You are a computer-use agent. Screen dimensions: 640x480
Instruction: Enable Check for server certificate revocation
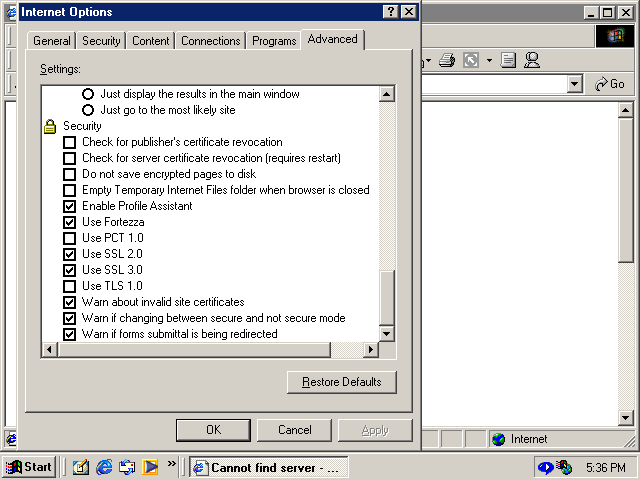(x=69, y=158)
